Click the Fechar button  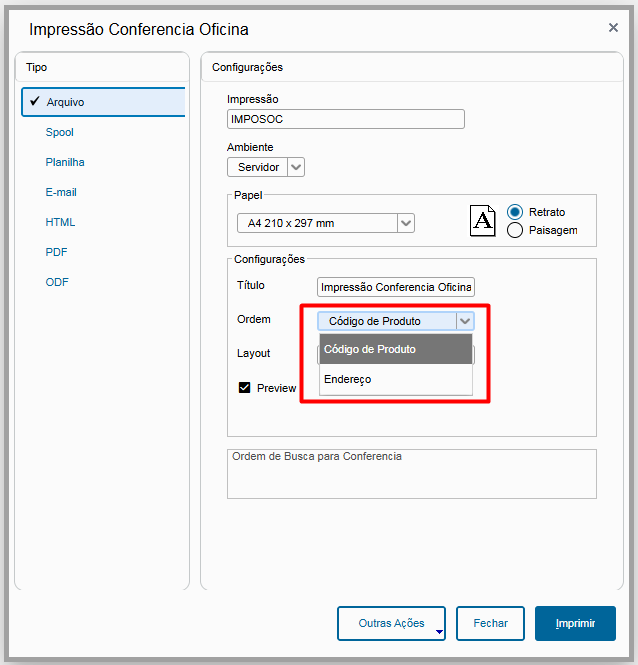click(490, 623)
